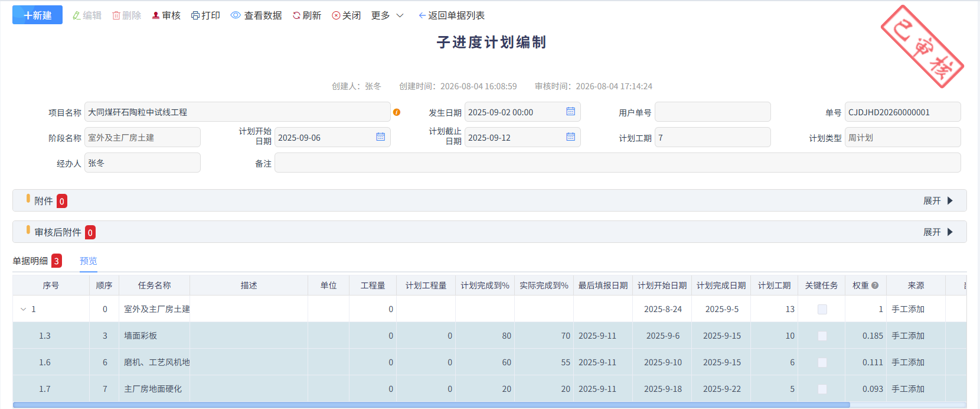Click the eye icon for 查看数据
980x409 pixels.
pyautogui.click(x=236, y=15)
